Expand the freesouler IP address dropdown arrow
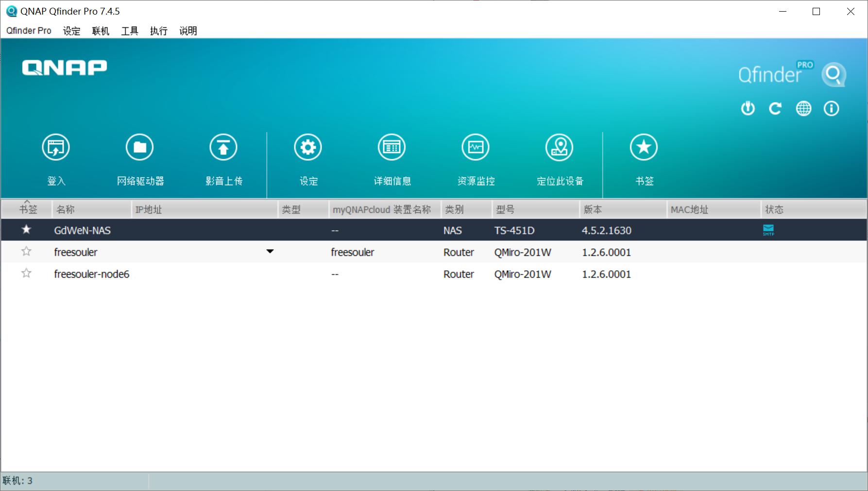868x491 pixels. coord(270,252)
